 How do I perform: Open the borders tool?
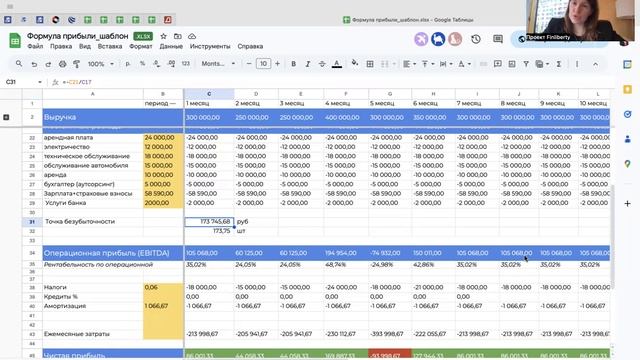(x=370, y=64)
